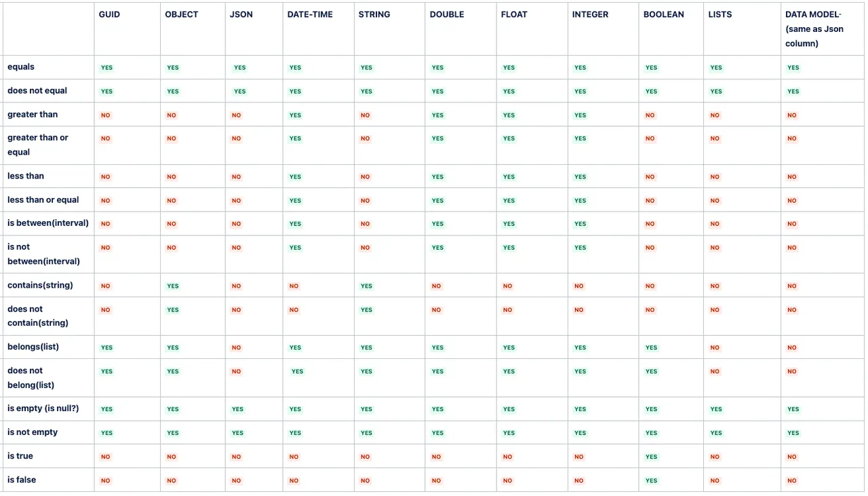The image size is (868, 496).
Task: Click YES badge for equals under GUID
Action: [106, 68]
